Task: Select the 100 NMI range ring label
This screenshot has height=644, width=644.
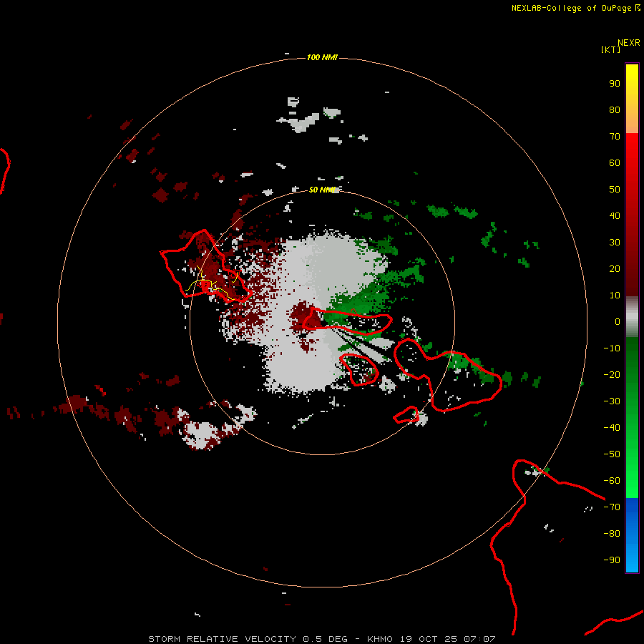Action: [322, 57]
